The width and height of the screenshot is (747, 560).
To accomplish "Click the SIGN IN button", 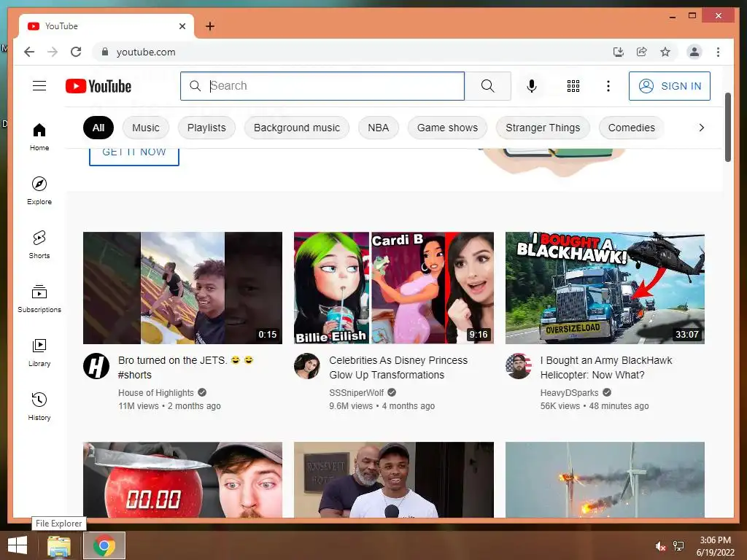I will (670, 86).
